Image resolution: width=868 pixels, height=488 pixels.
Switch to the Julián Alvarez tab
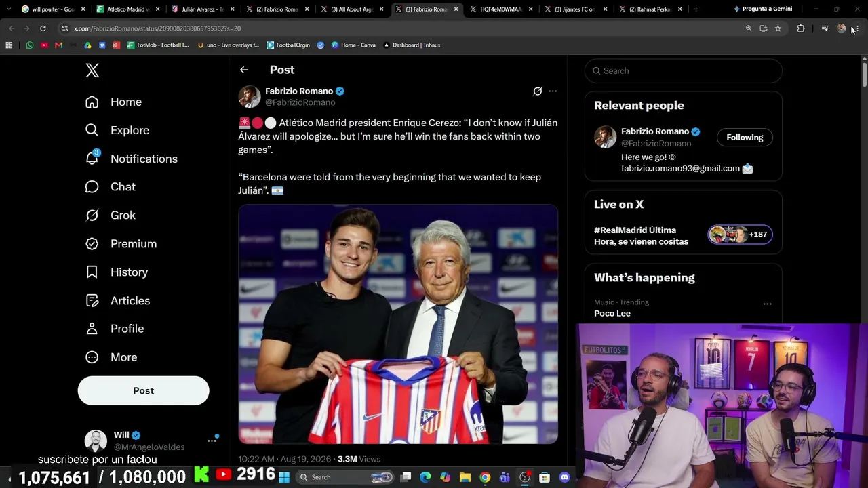tap(203, 9)
